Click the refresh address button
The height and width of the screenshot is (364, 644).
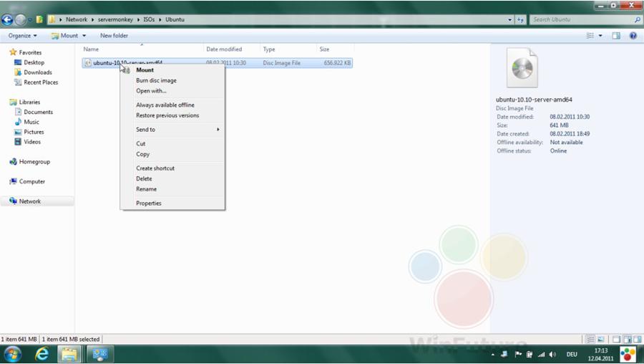pyautogui.click(x=520, y=19)
